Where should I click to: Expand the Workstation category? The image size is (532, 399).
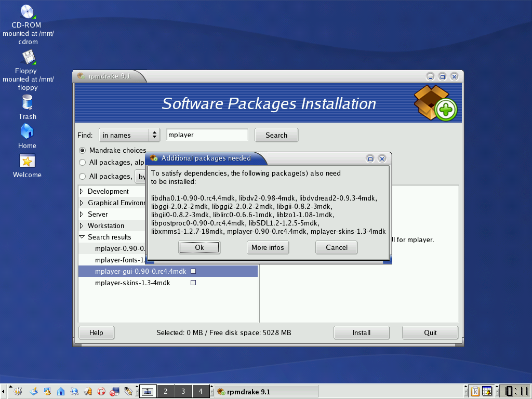click(82, 225)
